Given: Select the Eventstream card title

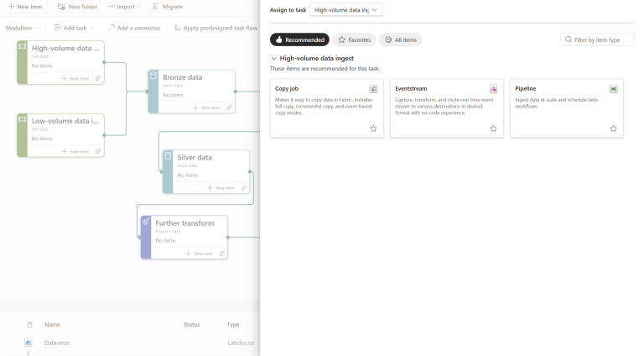Looking at the screenshot, I should 411,89.
